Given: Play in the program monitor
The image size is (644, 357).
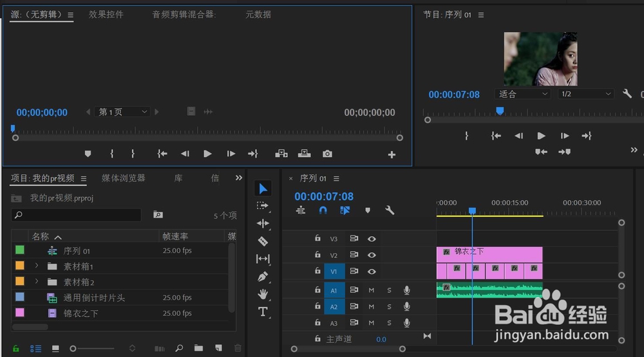Looking at the screenshot, I should (542, 136).
